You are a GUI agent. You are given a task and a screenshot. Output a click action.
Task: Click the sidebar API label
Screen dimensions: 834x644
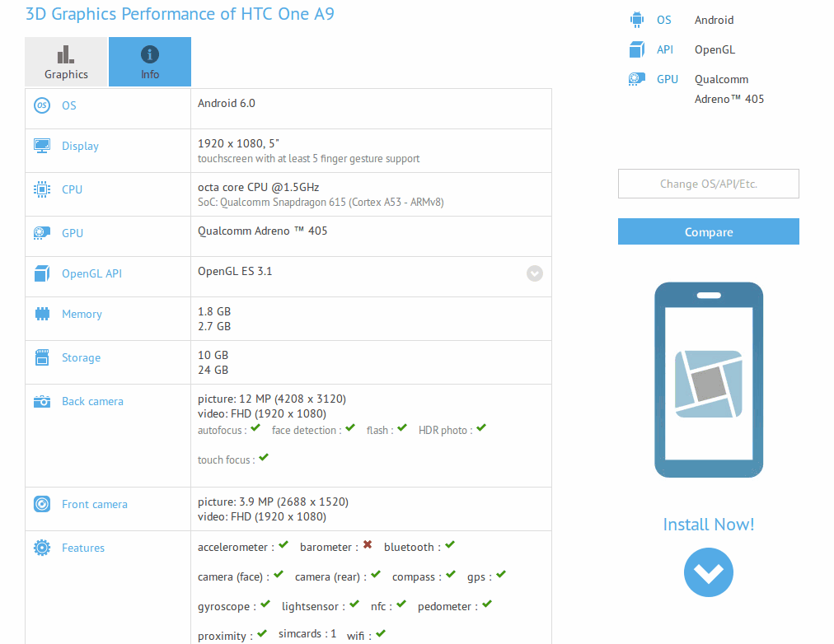click(x=665, y=49)
